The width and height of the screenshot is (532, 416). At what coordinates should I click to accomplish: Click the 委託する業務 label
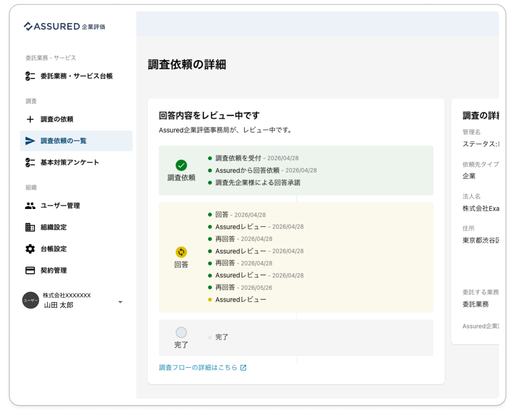click(481, 293)
